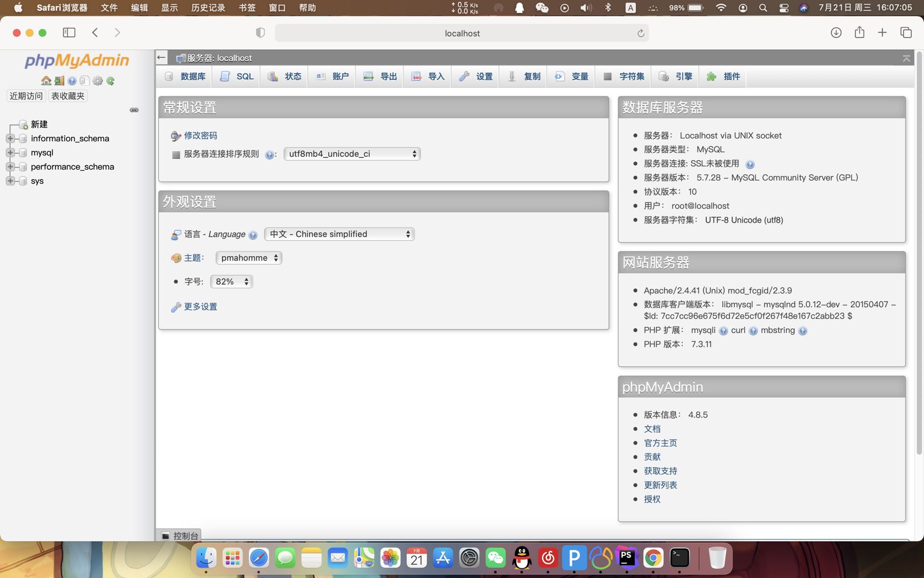
Task: Open the 复制 tab
Action: tap(523, 77)
